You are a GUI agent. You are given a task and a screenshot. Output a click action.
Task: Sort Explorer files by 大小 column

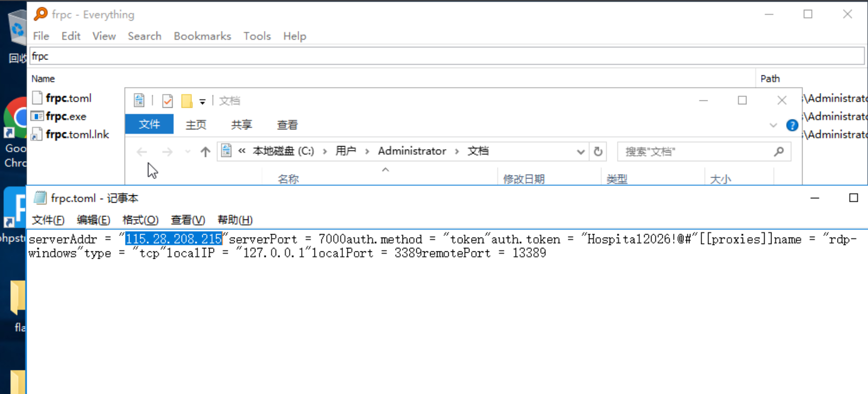[720, 179]
